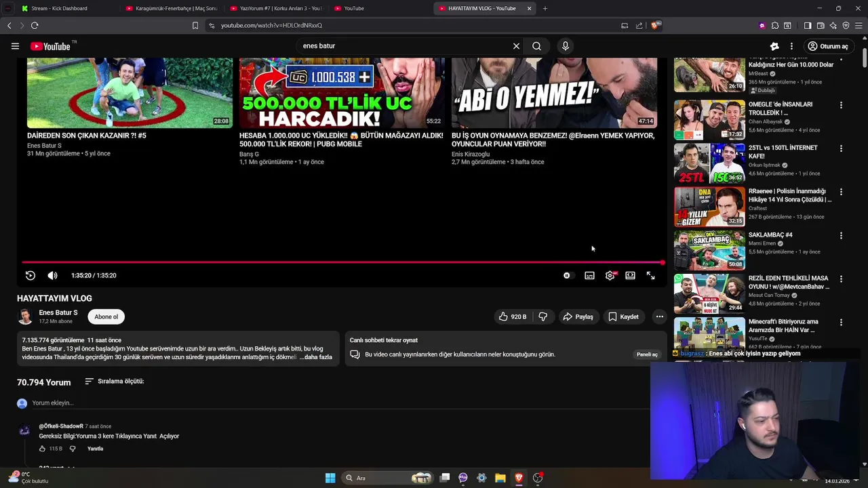Open the player settings gear

pos(610,275)
